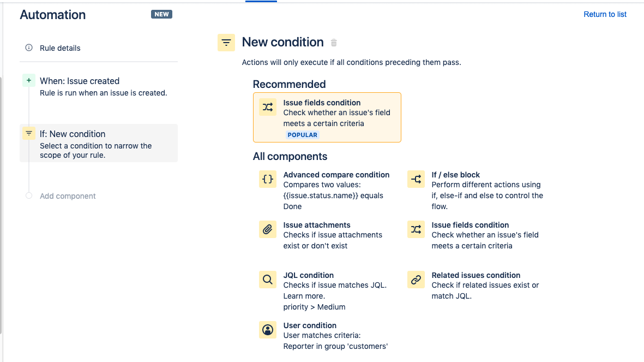This screenshot has width=644, height=362.
Task: Select the recommended Issue fields condition card
Action: click(x=327, y=117)
